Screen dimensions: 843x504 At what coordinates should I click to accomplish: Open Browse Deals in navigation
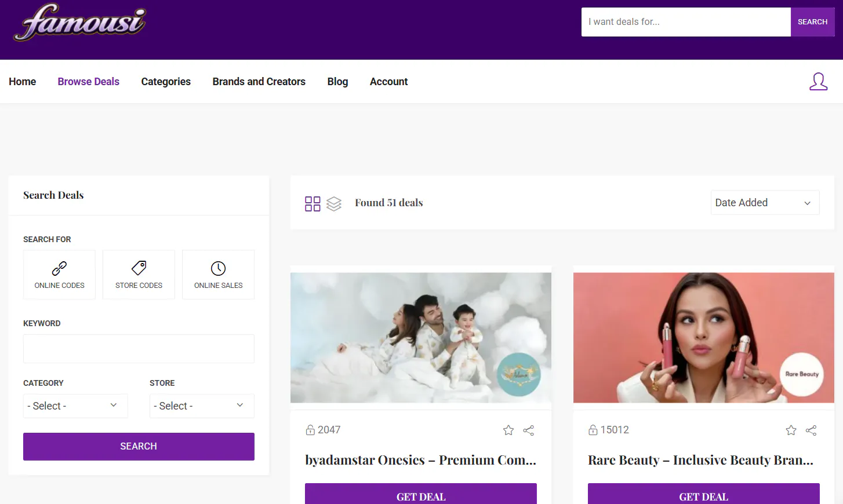[x=89, y=82]
